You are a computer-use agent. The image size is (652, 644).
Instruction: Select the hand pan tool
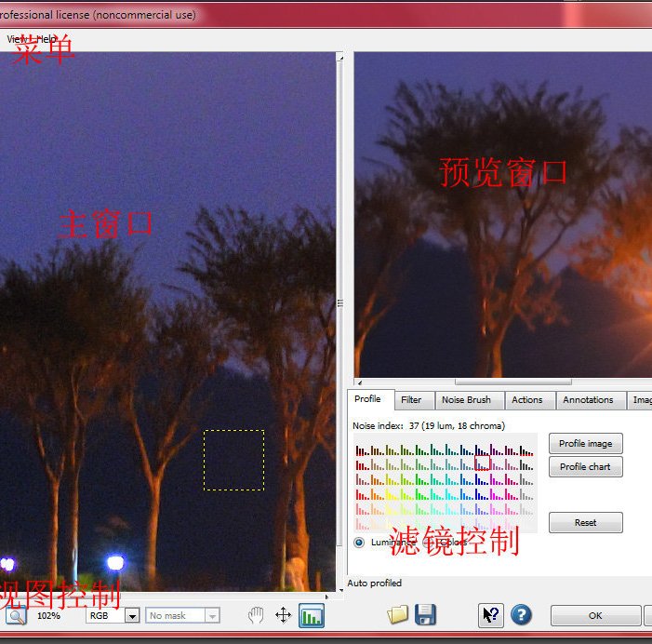tap(256, 615)
